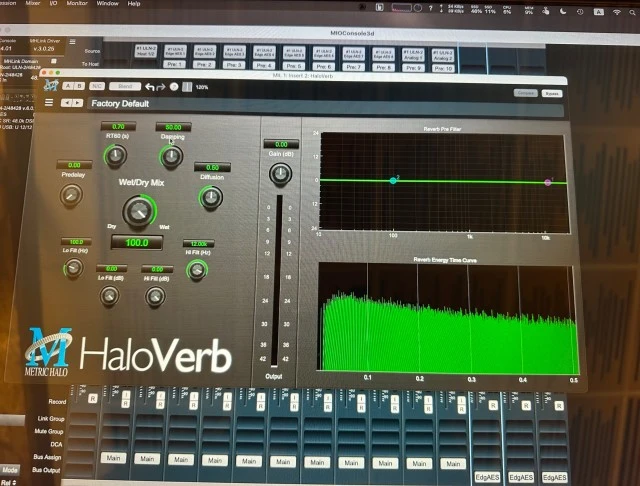Toggle the N/C button in HaloVerb toolbar
The width and height of the screenshot is (640, 486).
tap(96, 86)
